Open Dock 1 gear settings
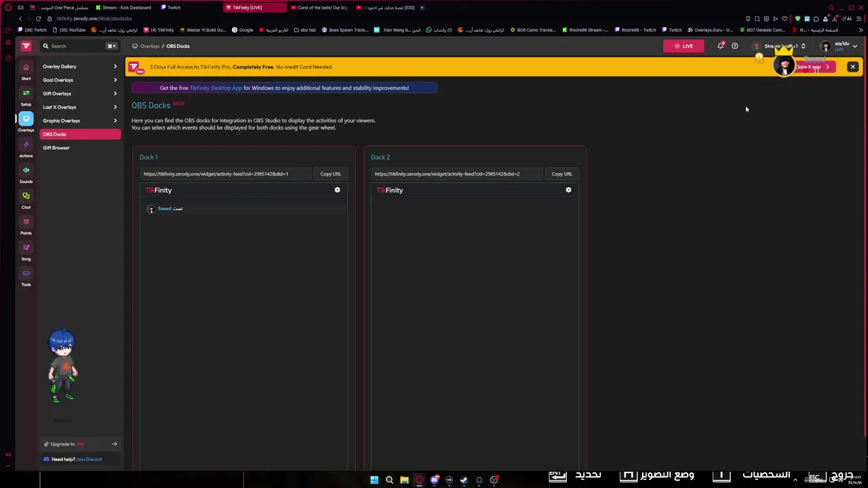This screenshot has height=488, width=868. [337, 190]
